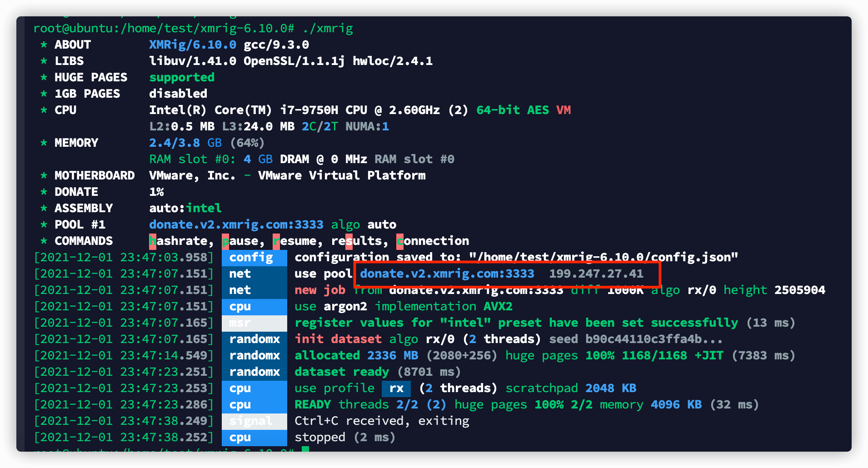Click the 'randomx' tag on init dataset line
Viewport: 868px width, 468px height.
254,339
